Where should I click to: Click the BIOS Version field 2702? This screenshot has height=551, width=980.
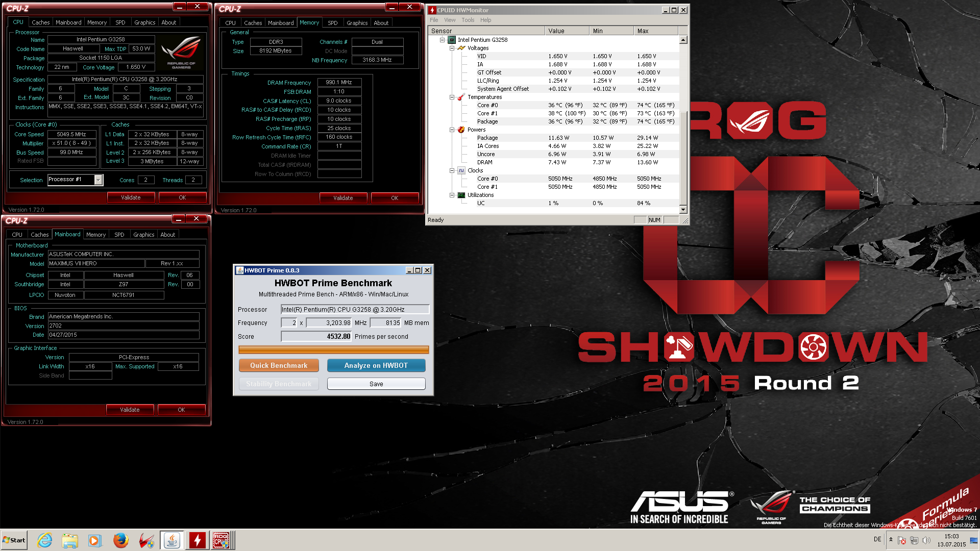click(124, 325)
